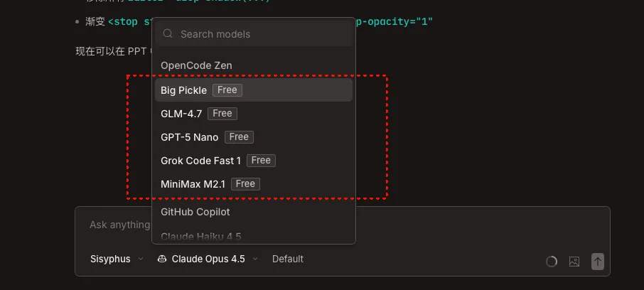Click the Search models input field

click(x=254, y=33)
